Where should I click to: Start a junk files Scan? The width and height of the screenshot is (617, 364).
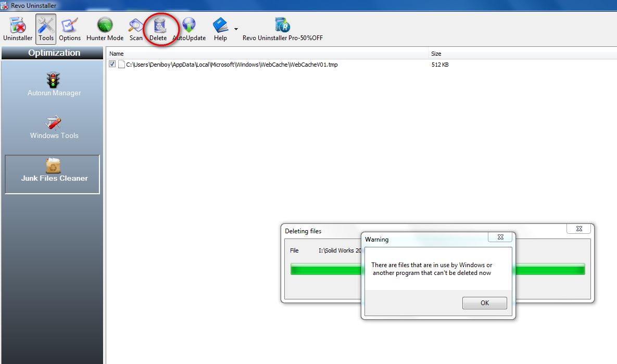pyautogui.click(x=136, y=29)
